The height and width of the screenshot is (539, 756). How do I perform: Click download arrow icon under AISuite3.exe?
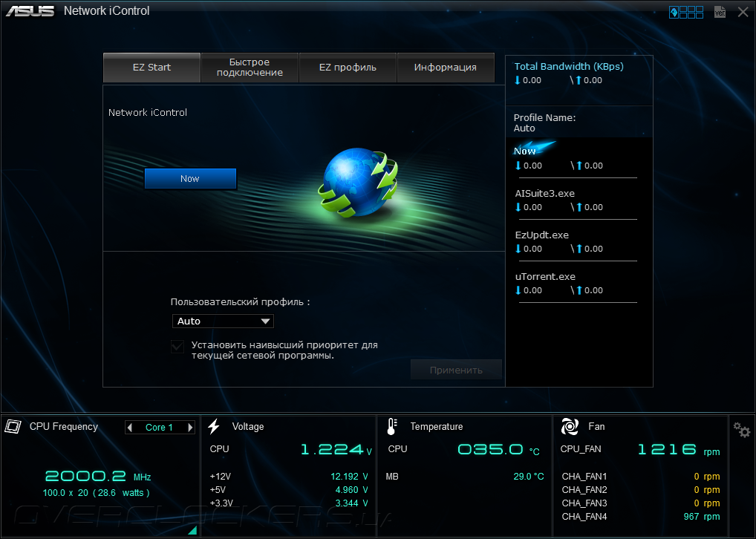(518, 207)
